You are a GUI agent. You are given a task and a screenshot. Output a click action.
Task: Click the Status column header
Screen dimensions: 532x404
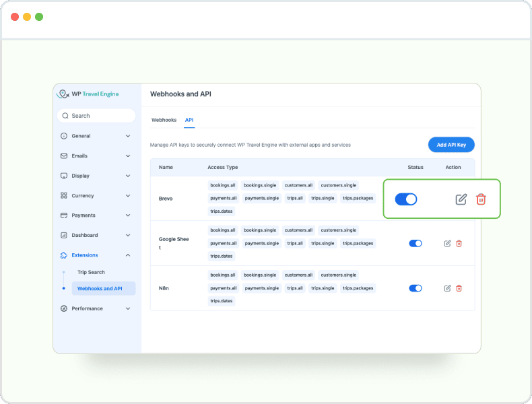[415, 167]
